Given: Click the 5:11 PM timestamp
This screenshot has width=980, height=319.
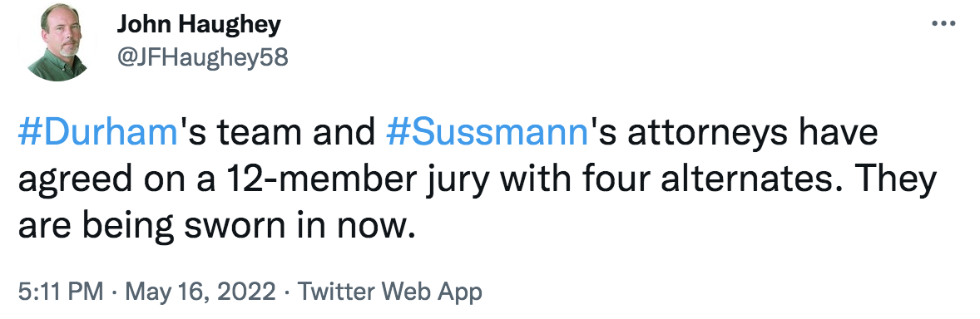Looking at the screenshot, I should point(61,292).
